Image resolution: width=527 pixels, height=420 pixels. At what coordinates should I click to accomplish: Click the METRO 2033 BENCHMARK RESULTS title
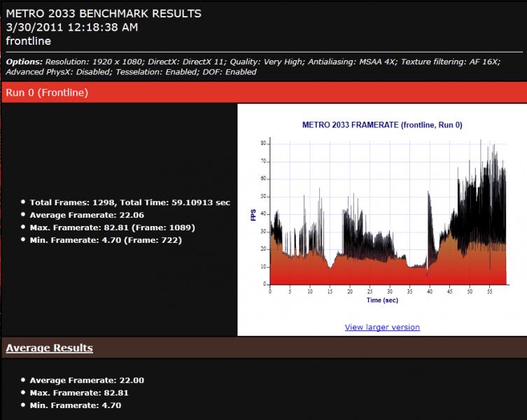104,13
